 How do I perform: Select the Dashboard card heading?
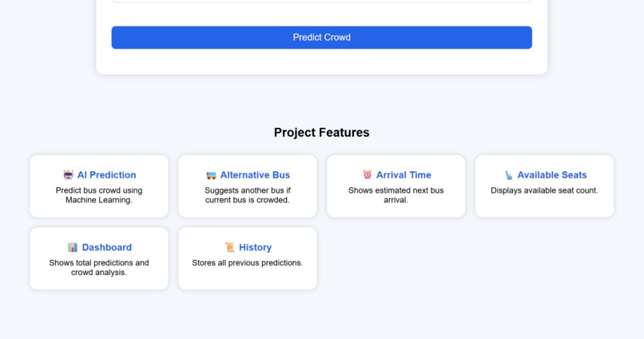coord(107,247)
